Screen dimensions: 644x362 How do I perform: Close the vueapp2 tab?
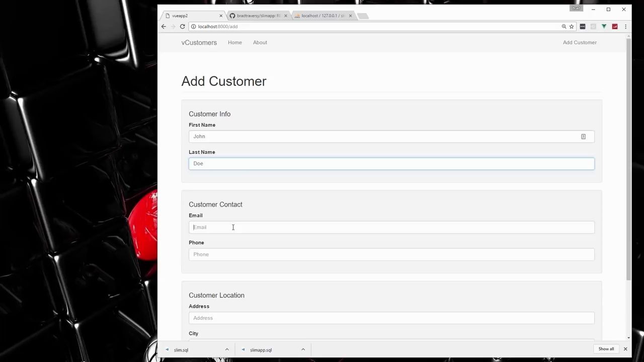[x=220, y=16]
